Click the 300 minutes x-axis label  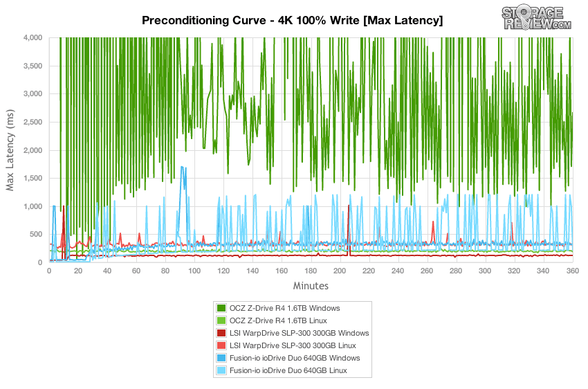[485, 271]
